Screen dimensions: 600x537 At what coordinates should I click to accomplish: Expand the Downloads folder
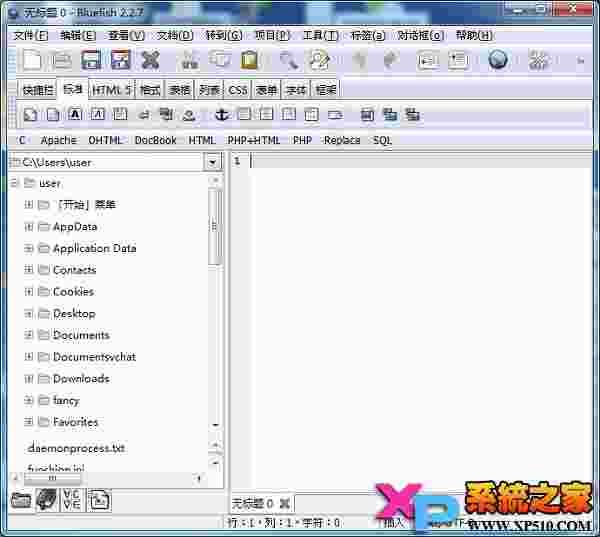click(x=28, y=379)
